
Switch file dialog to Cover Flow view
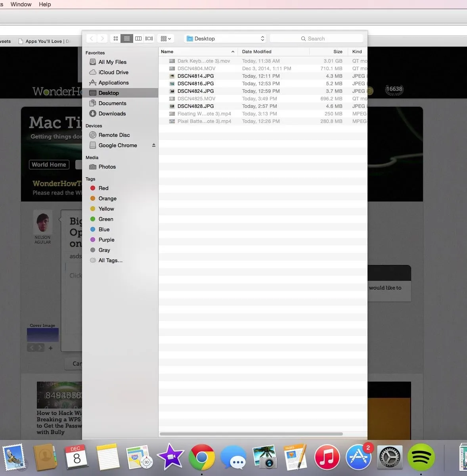149,38
